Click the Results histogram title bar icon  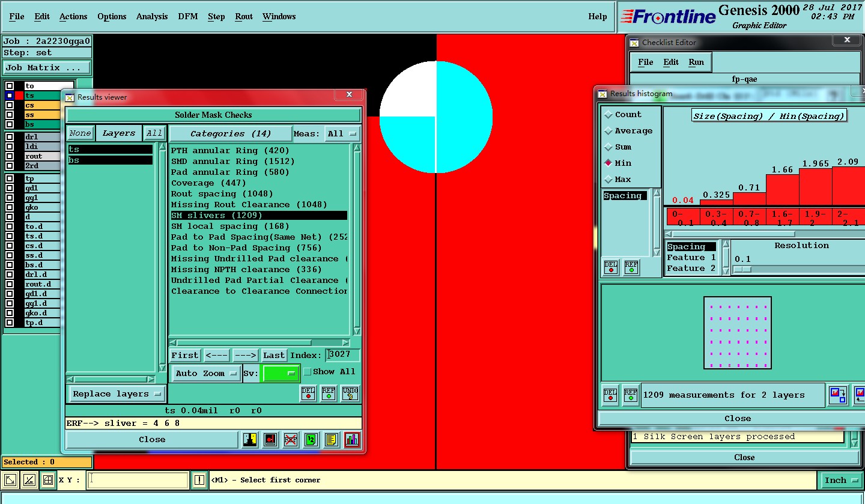603,94
